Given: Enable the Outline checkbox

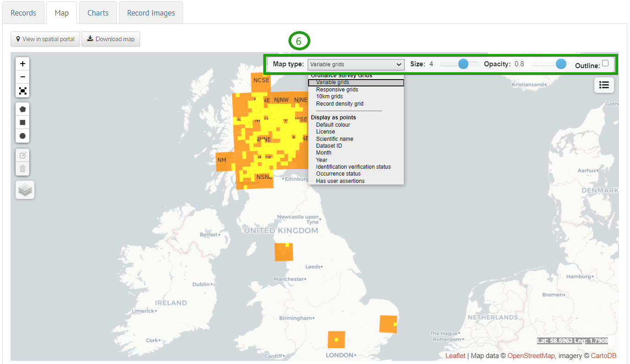Looking at the screenshot, I should click(x=605, y=63).
